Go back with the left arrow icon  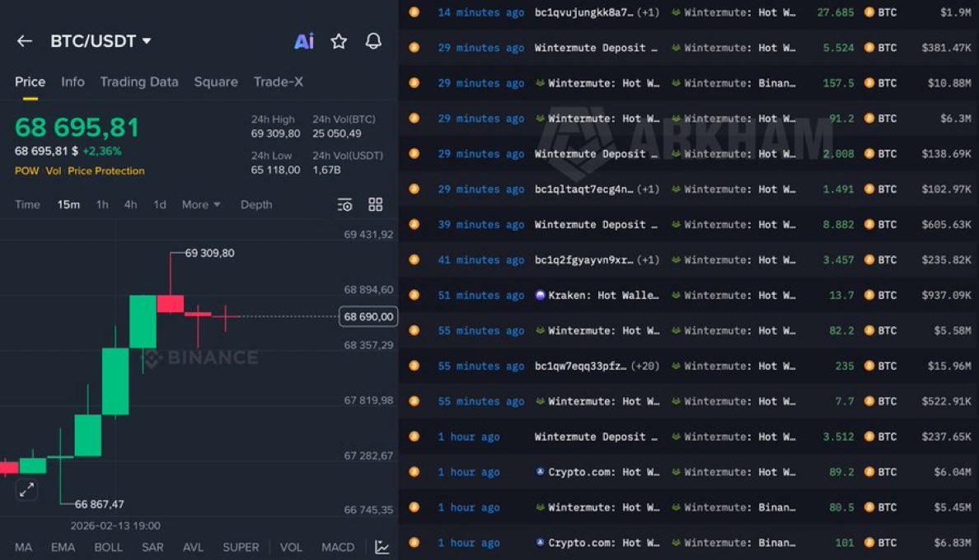coord(25,41)
